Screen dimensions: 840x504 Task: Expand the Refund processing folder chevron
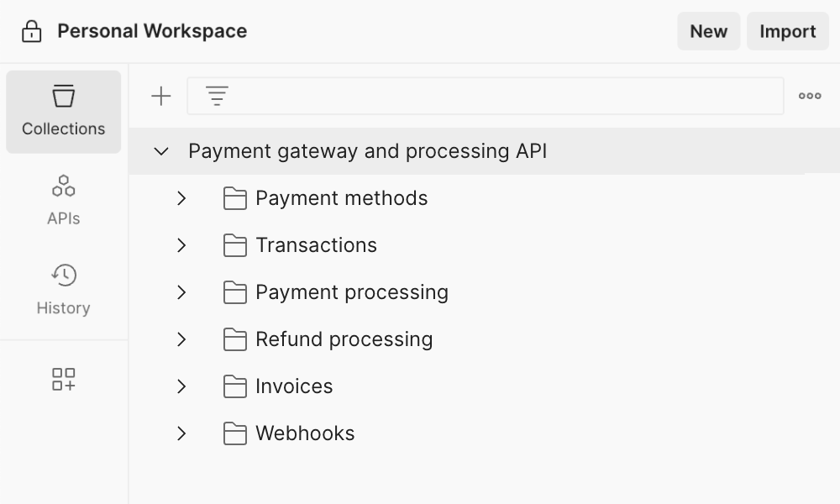[181, 339]
